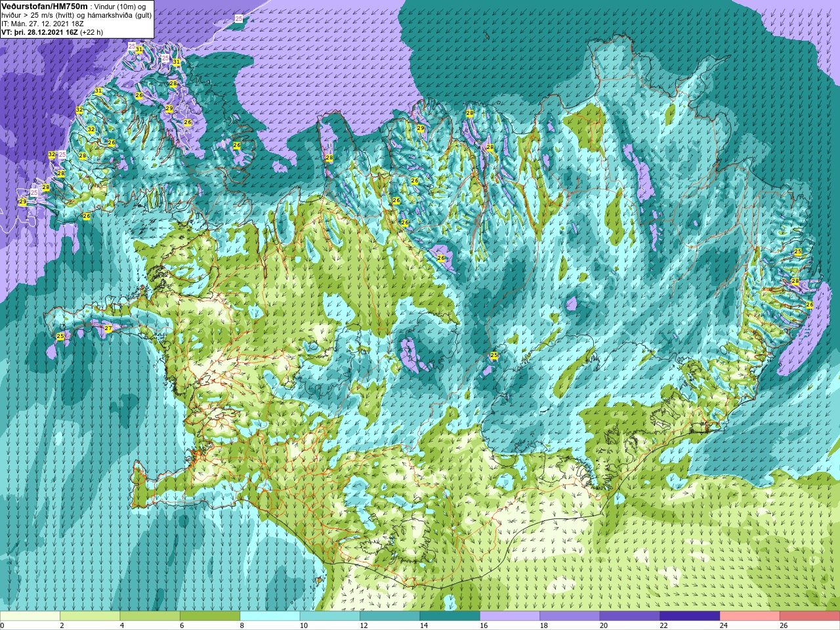
Task: Pick the 4–6 m/s legend color block
Action: tap(150, 616)
